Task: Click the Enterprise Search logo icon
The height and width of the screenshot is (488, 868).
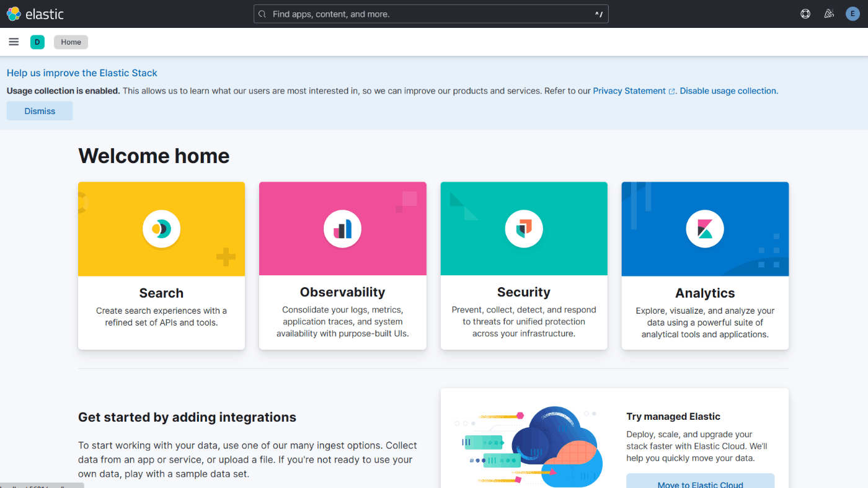Action: (x=161, y=229)
